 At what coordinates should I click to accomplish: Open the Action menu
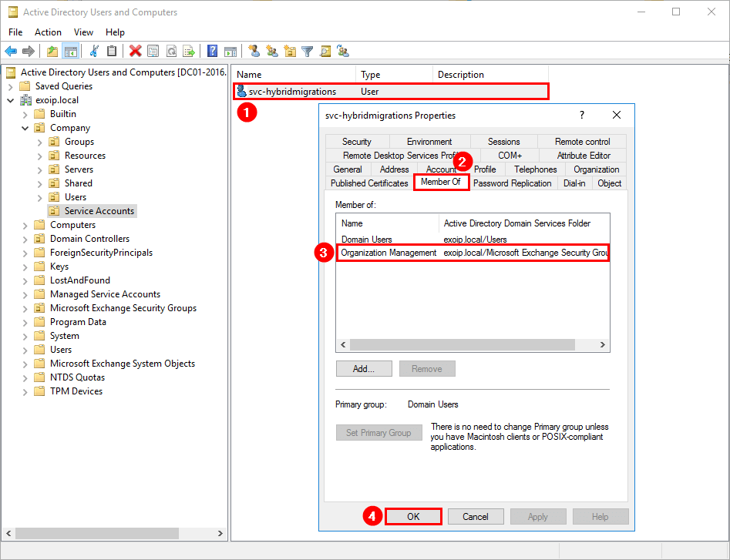pyautogui.click(x=48, y=32)
